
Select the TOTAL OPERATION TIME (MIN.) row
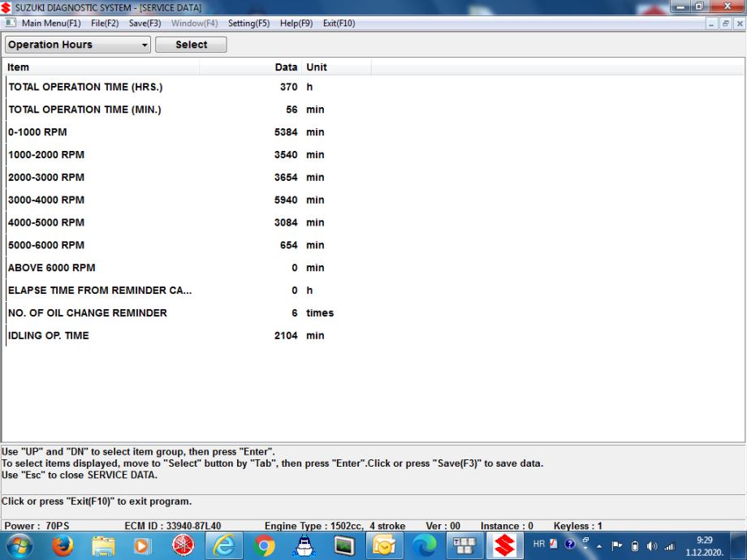point(188,110)
